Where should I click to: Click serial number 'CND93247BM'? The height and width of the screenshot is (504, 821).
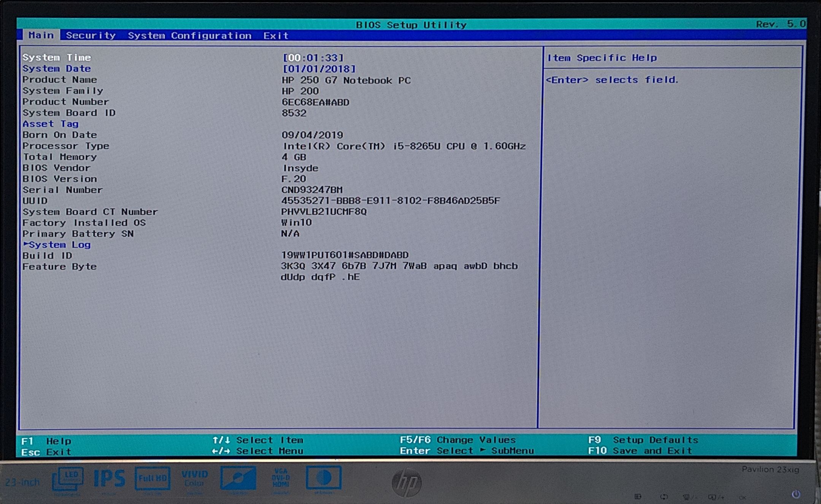312,190
